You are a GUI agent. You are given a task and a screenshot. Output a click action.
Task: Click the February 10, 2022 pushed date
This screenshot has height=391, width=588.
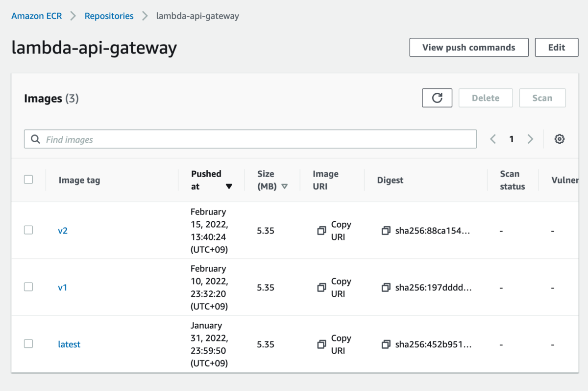(209, 287)
